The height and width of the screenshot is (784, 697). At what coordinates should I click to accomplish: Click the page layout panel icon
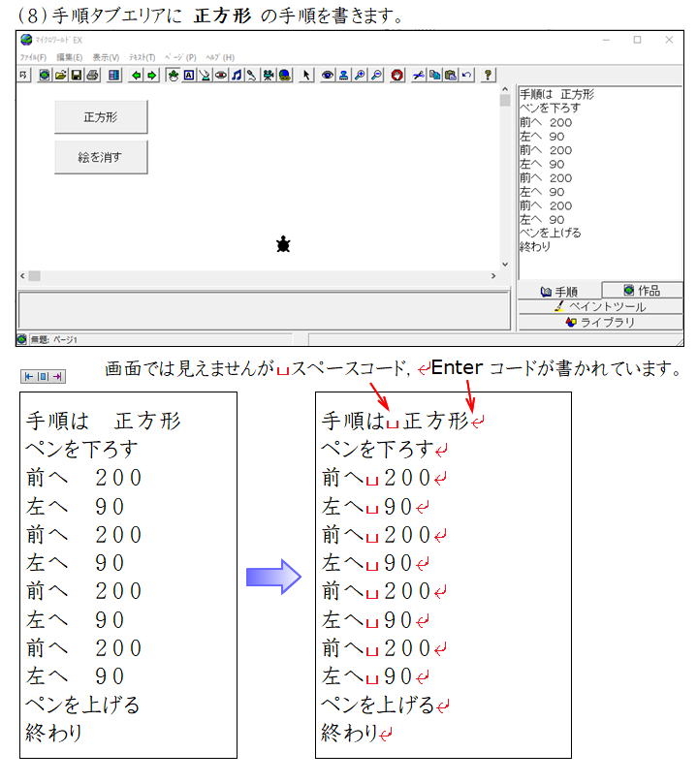tap(114, 75)
